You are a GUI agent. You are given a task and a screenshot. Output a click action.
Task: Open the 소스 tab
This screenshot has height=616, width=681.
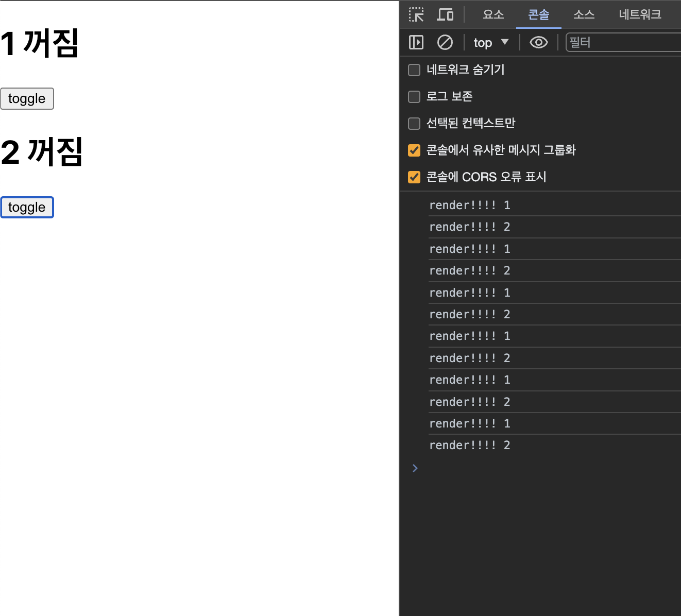pyautogui.click(x=584, y=15)
